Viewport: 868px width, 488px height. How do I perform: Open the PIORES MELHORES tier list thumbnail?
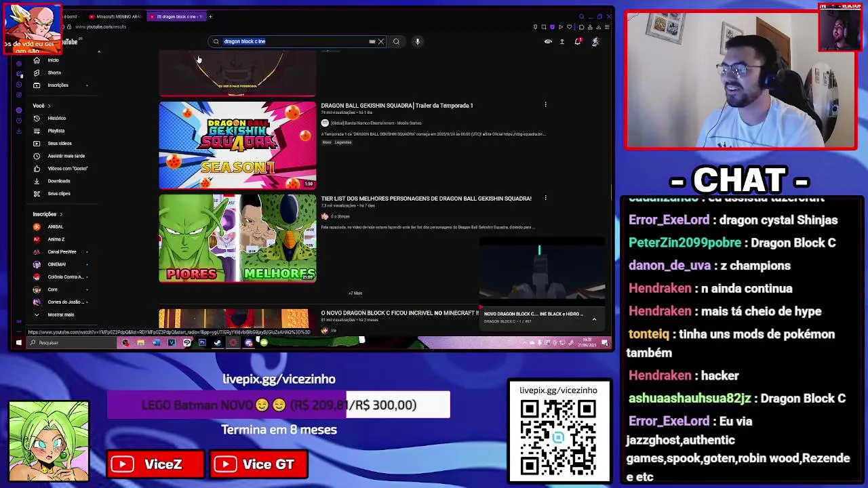(237, 238)
